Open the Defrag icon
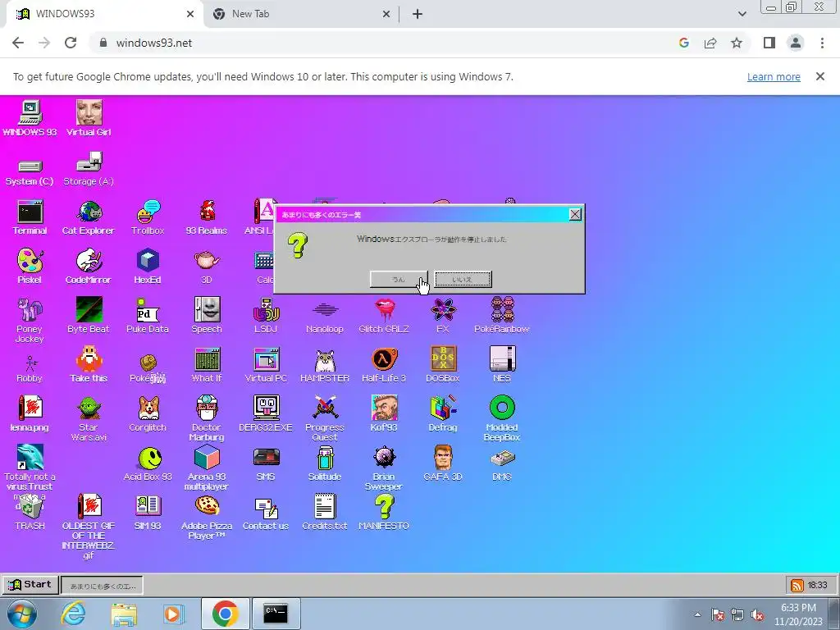Viewport: 840px width, 630px height. click(x=443, y=414)
